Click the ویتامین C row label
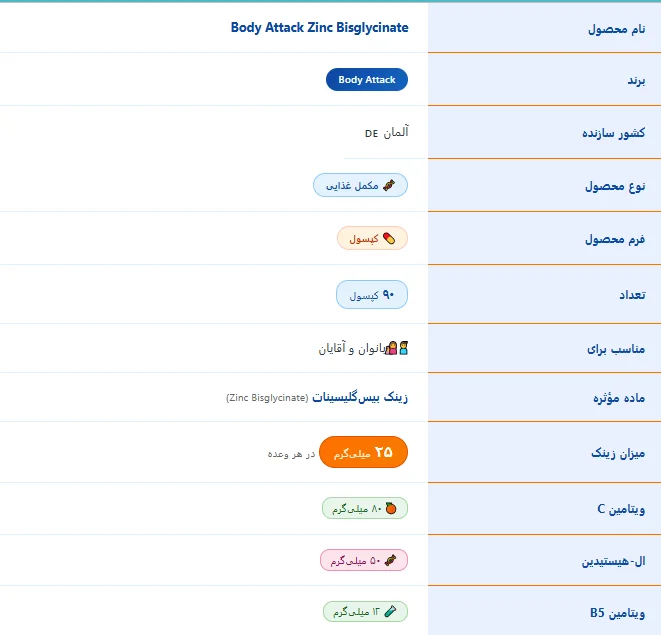Viewport: 661px width, 635px height. click(x=621, y=509)
